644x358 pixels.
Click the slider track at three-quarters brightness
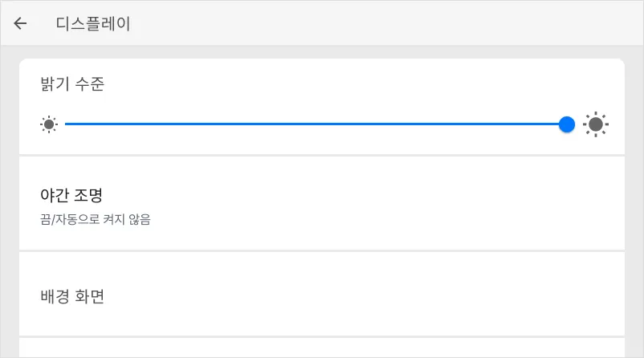pos(442,124)
